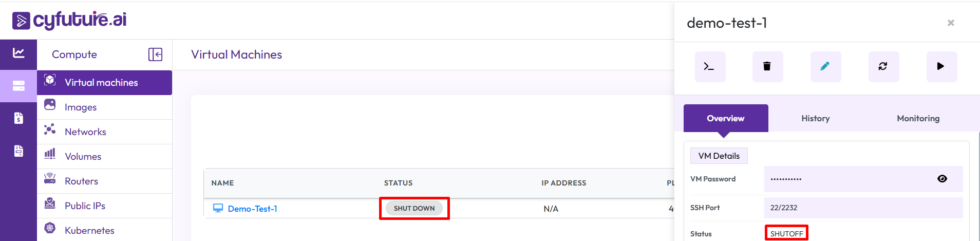Click the compute server sidebar icon

[18, 86]
